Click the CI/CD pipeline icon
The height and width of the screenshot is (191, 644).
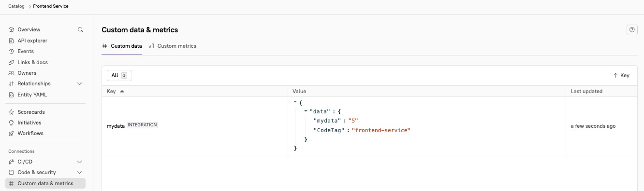12,162
